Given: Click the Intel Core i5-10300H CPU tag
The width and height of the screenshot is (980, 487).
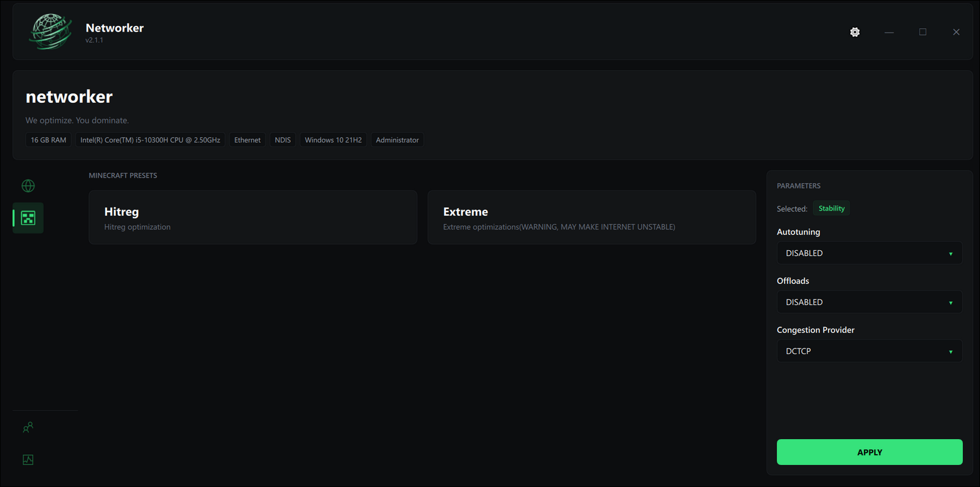Looking at the screenshot, I should point(150,140).
